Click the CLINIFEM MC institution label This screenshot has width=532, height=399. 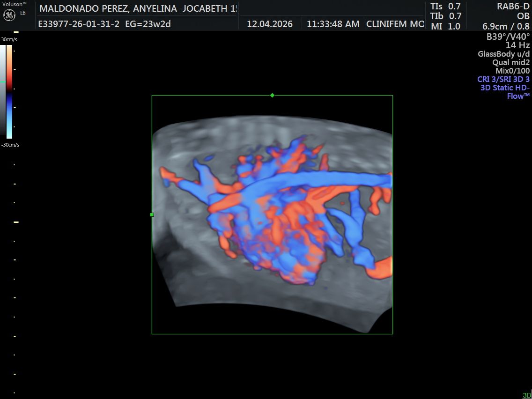pos(395,24)
